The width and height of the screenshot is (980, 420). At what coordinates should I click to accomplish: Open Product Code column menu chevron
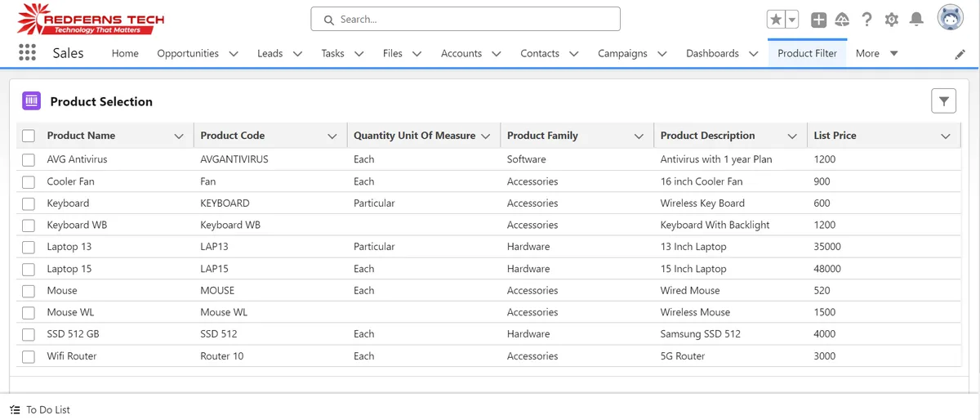[x=332, y=136]
